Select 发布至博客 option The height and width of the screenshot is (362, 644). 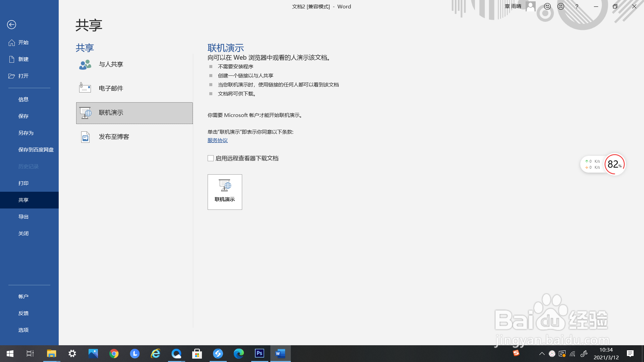click(x=134, y=137)
